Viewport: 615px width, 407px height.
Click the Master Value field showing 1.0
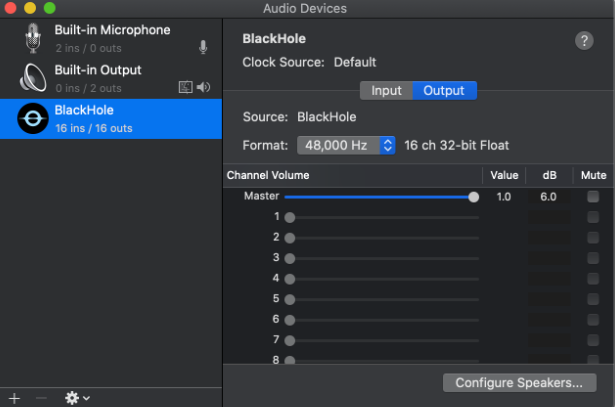(503, 197)
